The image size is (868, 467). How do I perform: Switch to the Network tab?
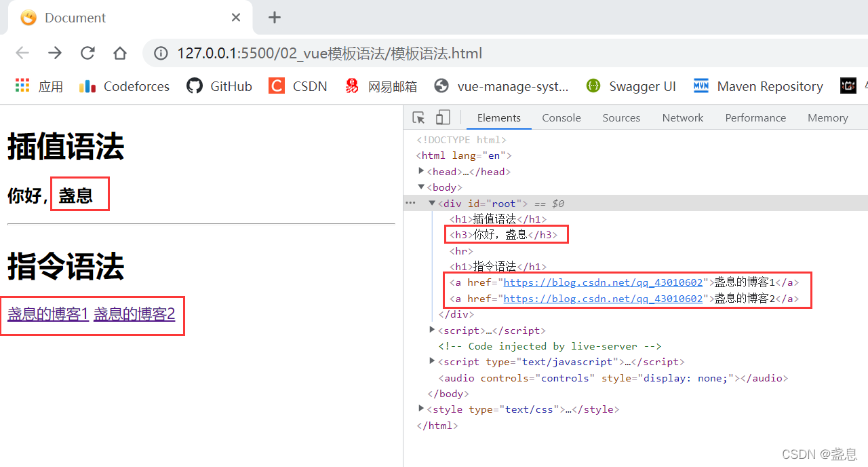[683, 118]
